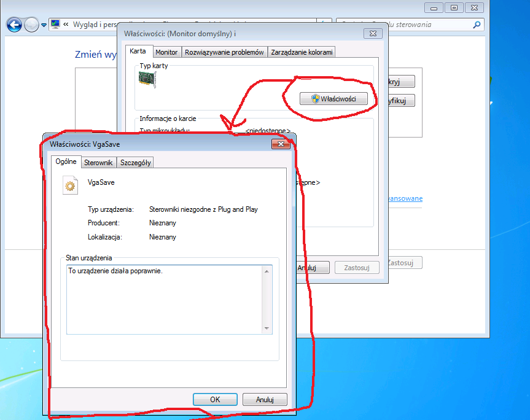Close the Monitor domyślny properties dialog
Image resolution: width=530 pixels, height=420 pixels.
pos(373,33)
